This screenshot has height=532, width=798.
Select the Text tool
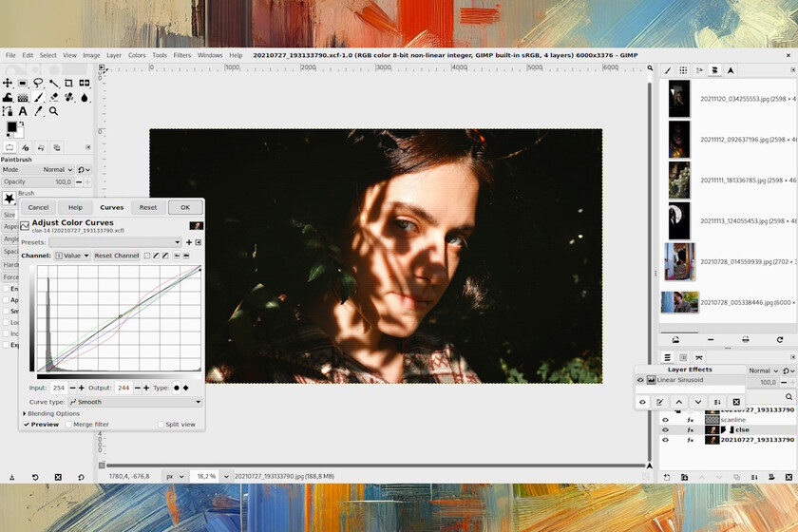click(23, 111)
